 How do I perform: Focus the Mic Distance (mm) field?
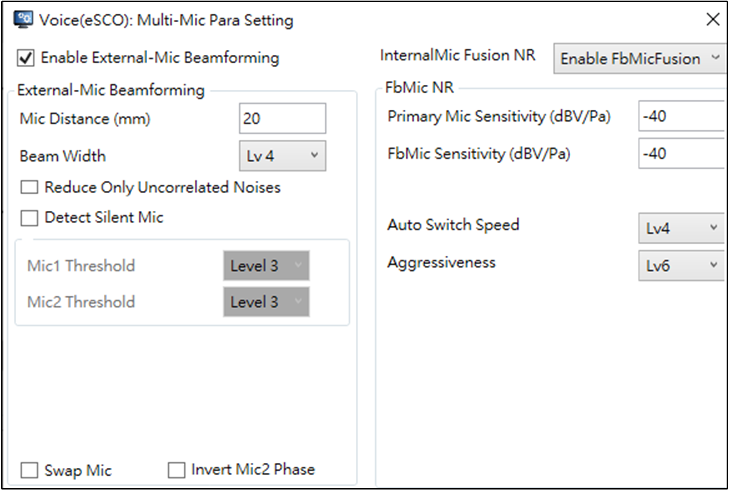coord(282,118)
